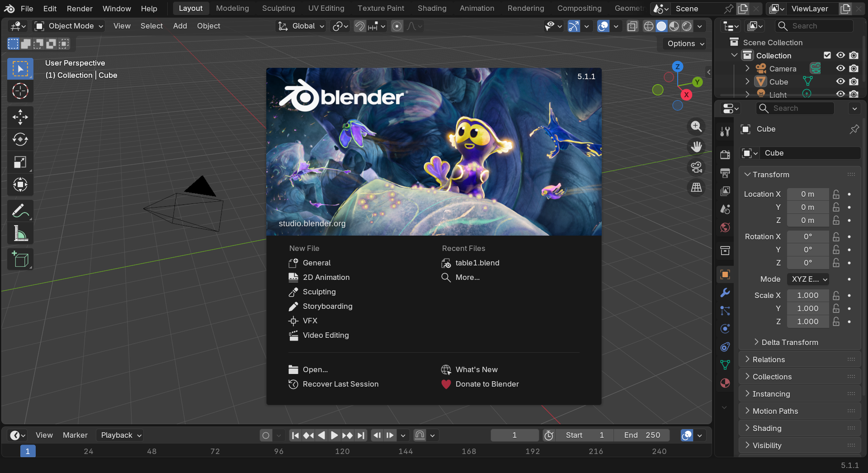Activate the Transform tool
The width and height of the screenshot is (868, 473).
[x=20, y=184]
